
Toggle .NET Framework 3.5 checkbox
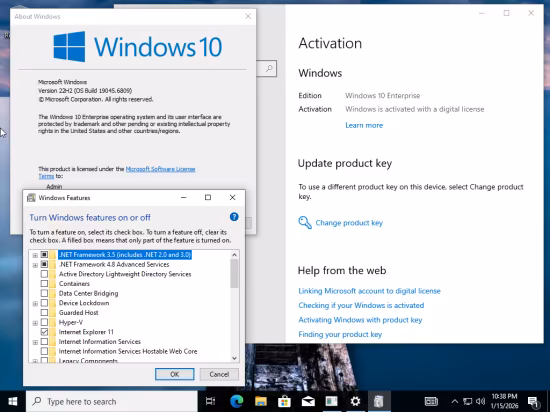(x=44, y=255)
